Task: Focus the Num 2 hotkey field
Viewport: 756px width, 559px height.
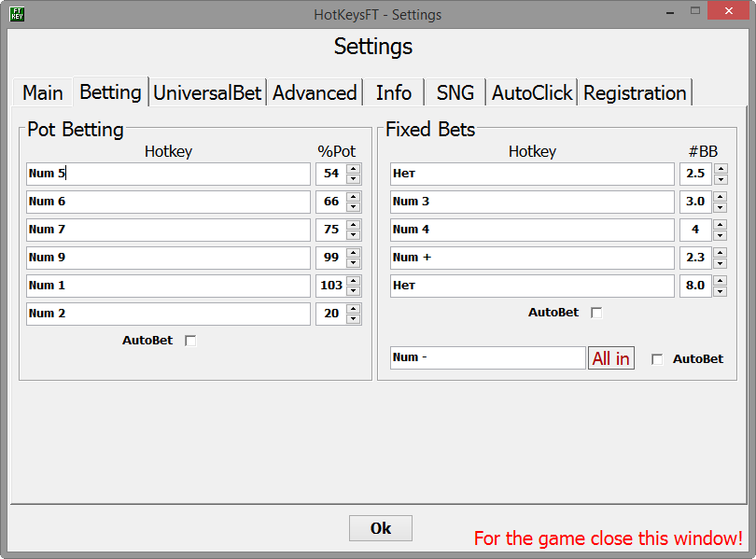Action: 168,314
